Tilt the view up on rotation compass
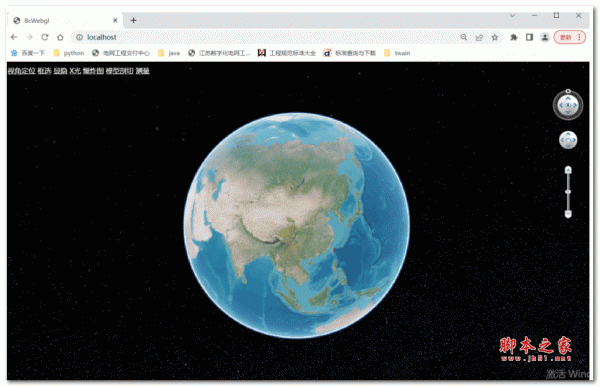This screenshot has height=387, width=600. 568,98
